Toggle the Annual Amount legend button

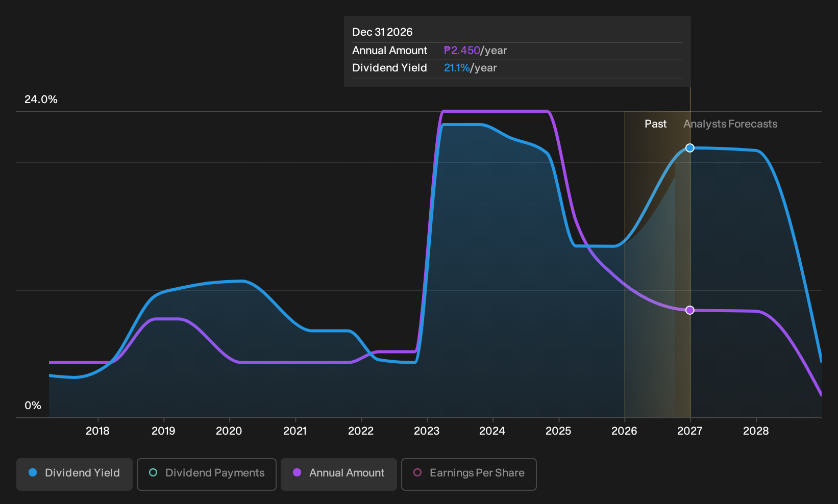click(x=339, y=474)
